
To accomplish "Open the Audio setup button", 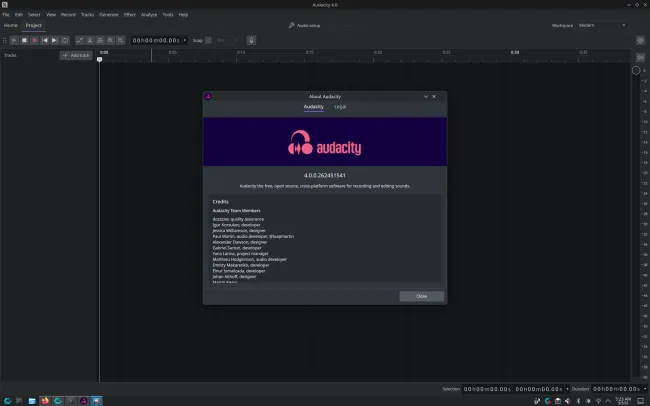I will tap(304, 25).
